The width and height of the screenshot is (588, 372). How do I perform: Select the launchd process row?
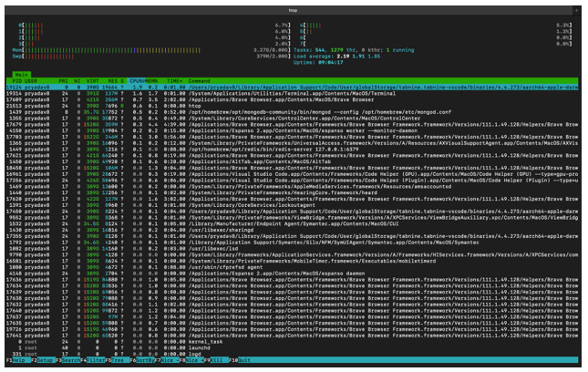tap(292, 347)
